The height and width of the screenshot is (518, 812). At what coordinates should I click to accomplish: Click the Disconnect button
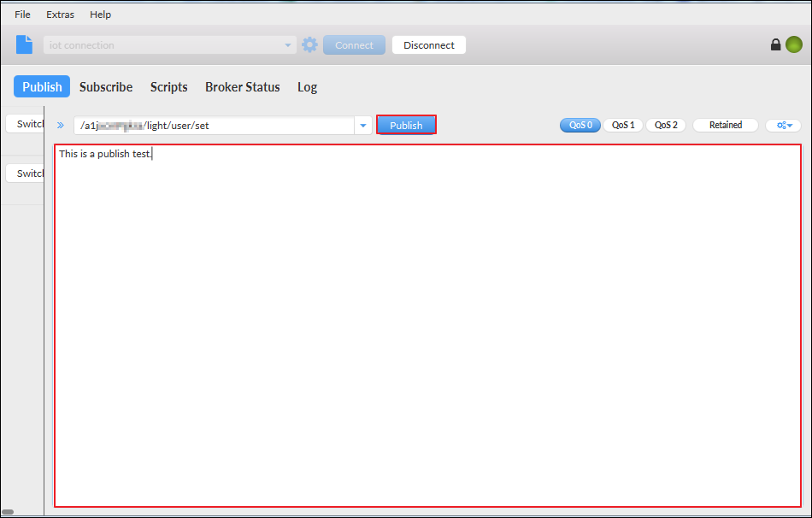click(428, 44)
